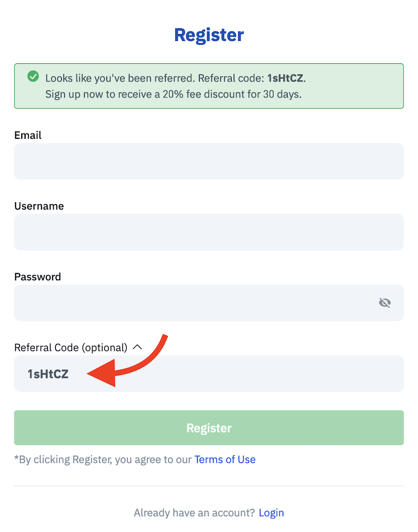Click the blue Register page title

pos(209,35)
